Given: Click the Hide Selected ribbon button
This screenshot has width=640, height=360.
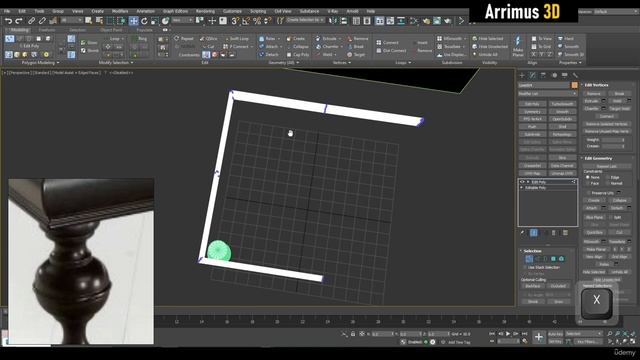Looking at the screenshot, I should (x=487, y=39).
